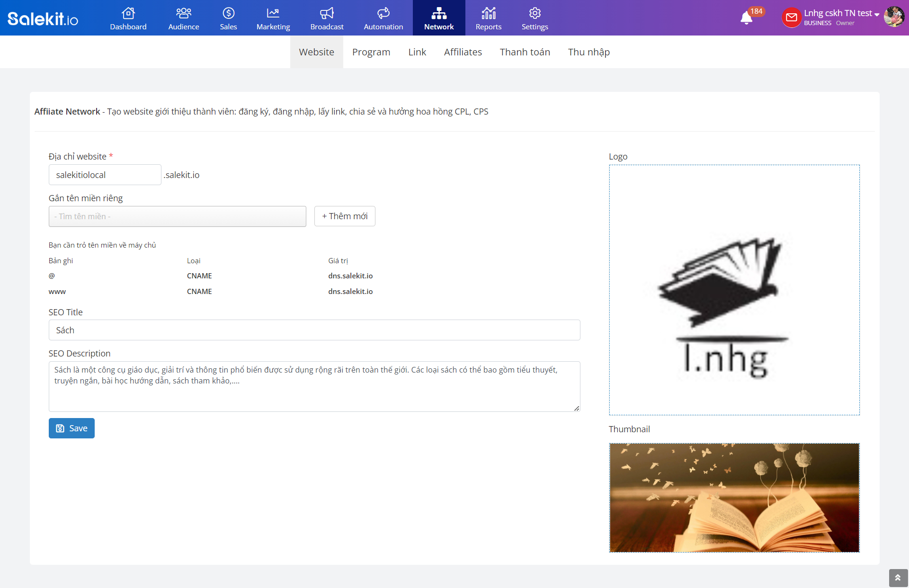The height and width of the screenshot is (588, 909).
Task: Focus the SEO Description textarea
Action: [314, 386]
